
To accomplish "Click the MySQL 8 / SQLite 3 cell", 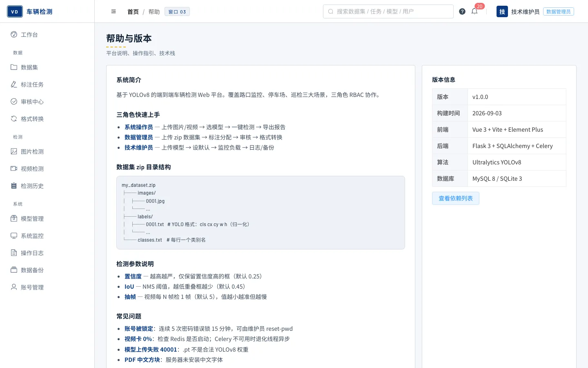I will click(x=517, y=179).
